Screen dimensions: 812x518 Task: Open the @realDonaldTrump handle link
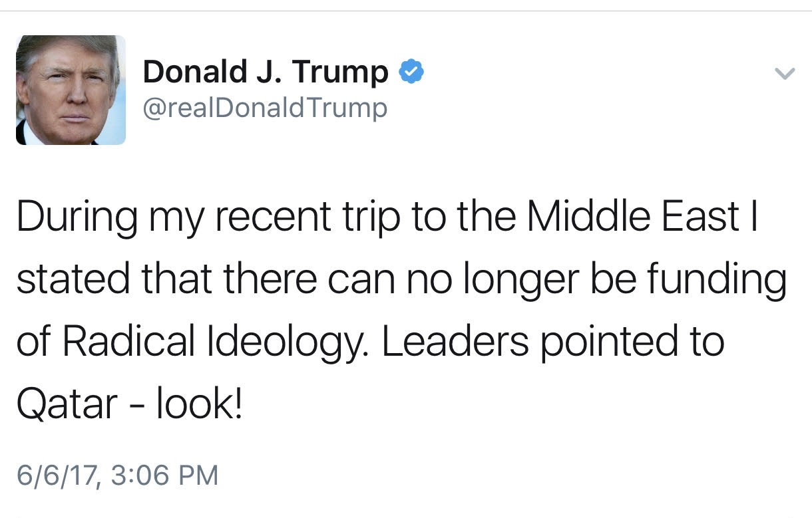point(265,107)
